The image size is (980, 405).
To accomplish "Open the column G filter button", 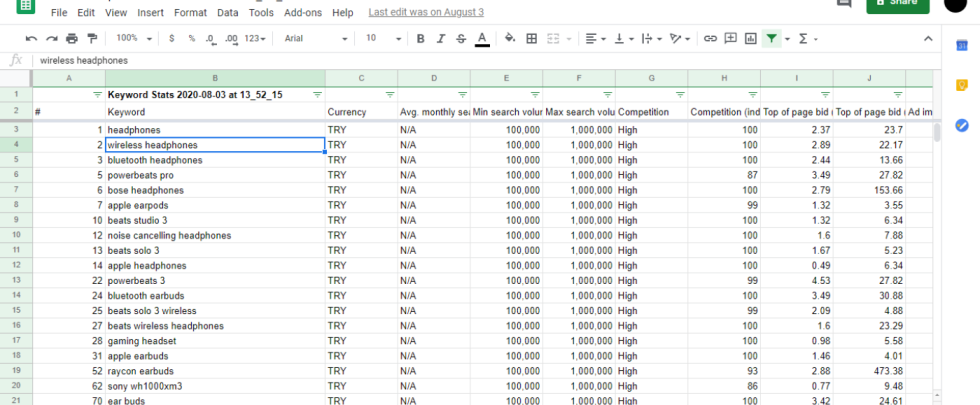I will tap(680, 95).
